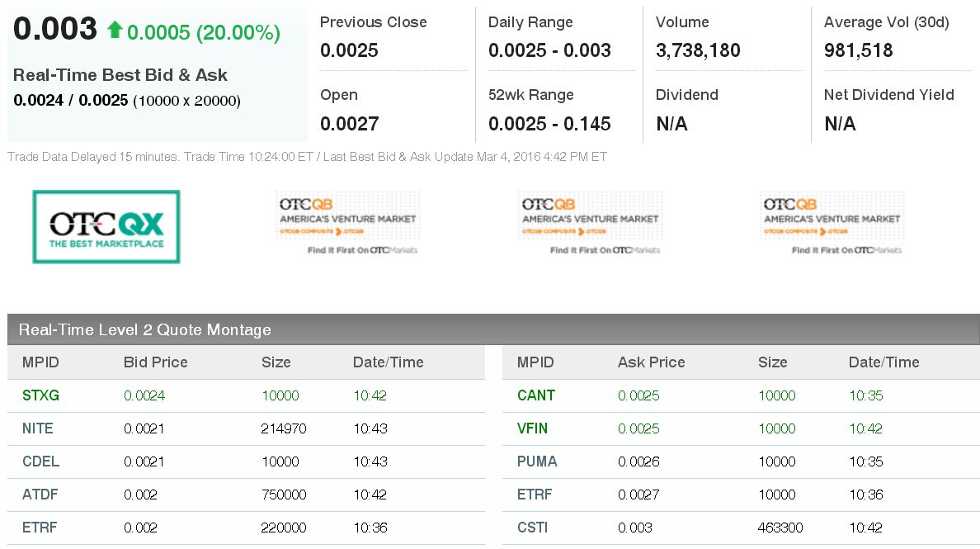980x549 pixels.
Task: Click the Real-Time Best Bid & Ask label
Action: click(x=120, y=75)
